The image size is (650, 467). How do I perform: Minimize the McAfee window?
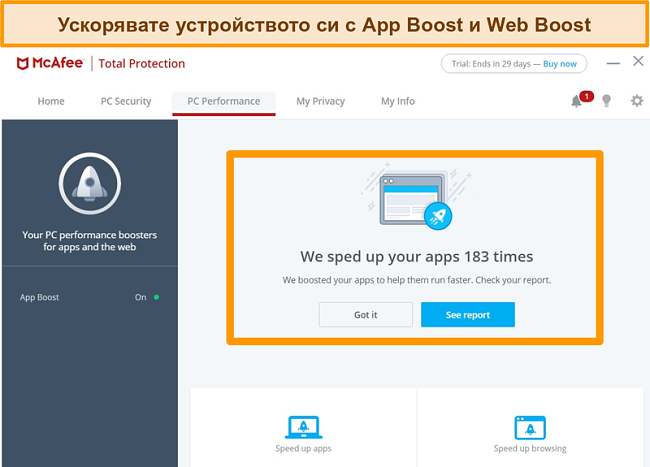click(613, 63)
